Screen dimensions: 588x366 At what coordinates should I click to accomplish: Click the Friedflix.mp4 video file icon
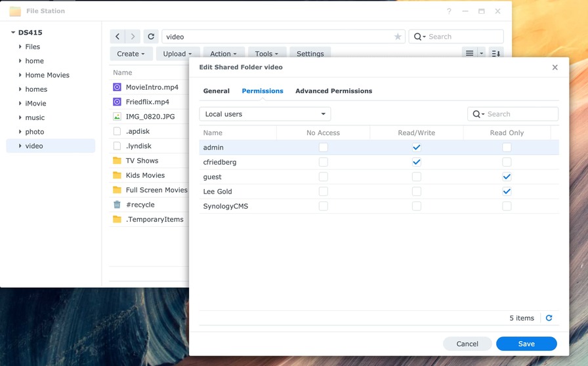click(117, 102)
